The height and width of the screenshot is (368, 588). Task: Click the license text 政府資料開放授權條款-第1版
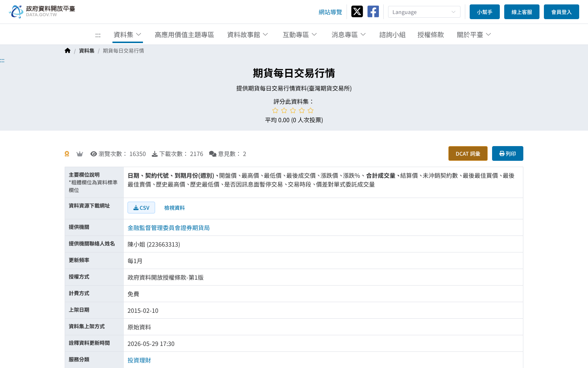click(165, 277)
